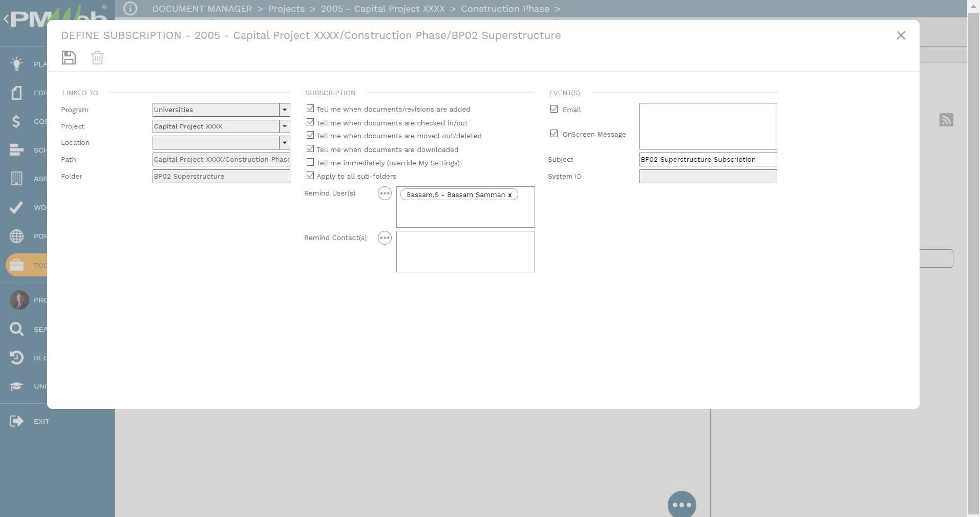The height and width of the screenshot is (517, 980).
Task: Toggle 'documents are moved out/deleted' checkbox
Action: (310, 135)
